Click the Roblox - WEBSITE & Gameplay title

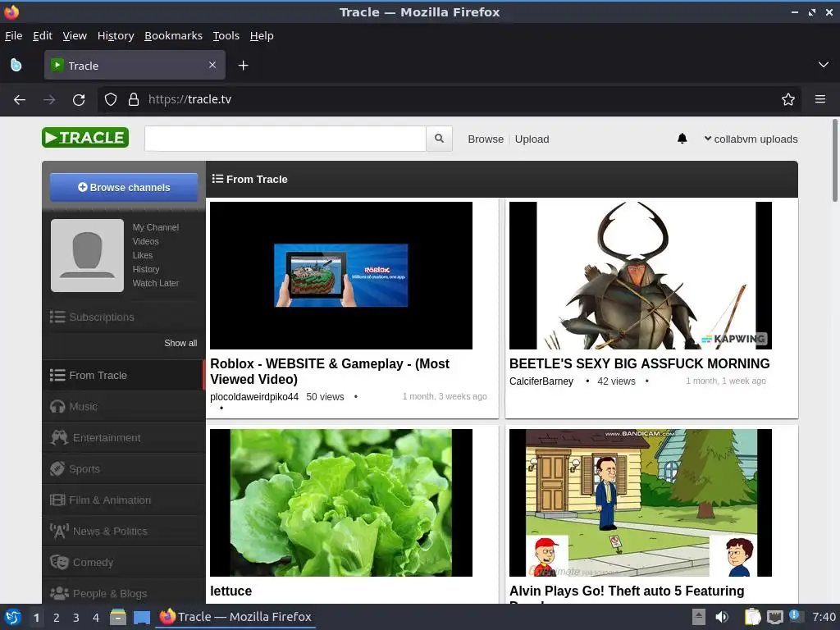(x=330, y=372)
